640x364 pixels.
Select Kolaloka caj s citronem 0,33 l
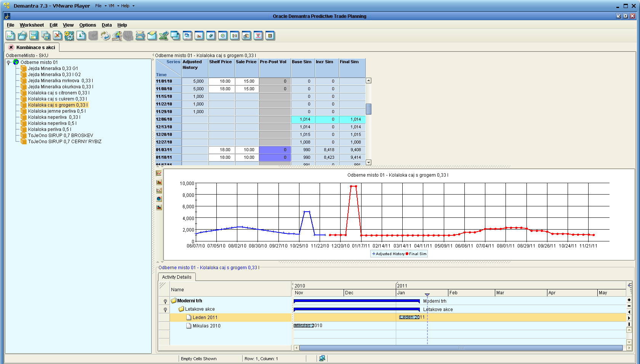pos(59,93)
